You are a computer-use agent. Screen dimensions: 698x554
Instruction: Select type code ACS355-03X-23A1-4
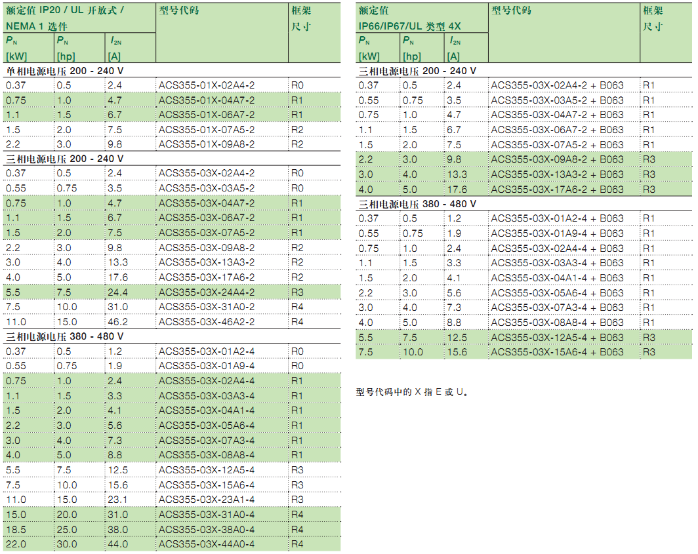coord(207,500)
